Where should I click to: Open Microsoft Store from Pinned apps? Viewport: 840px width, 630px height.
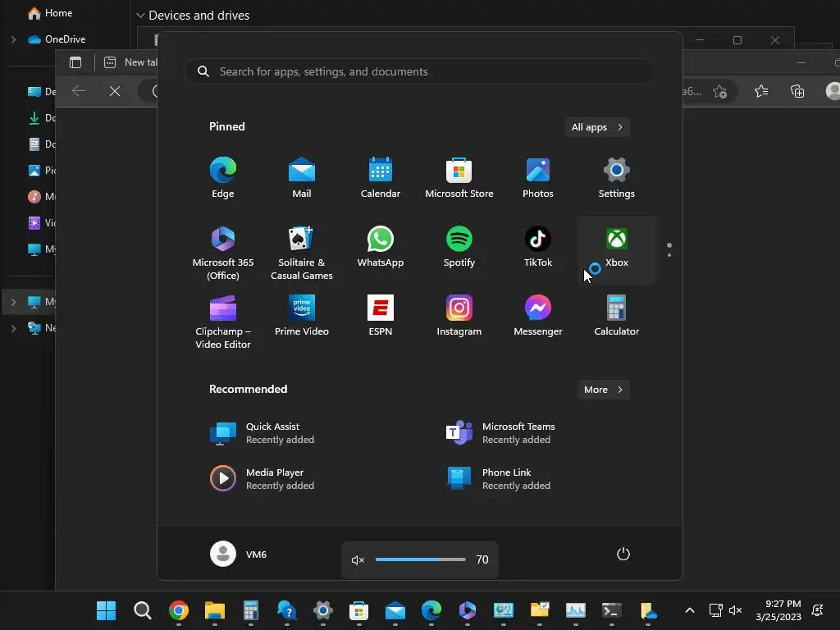[459, 178]
